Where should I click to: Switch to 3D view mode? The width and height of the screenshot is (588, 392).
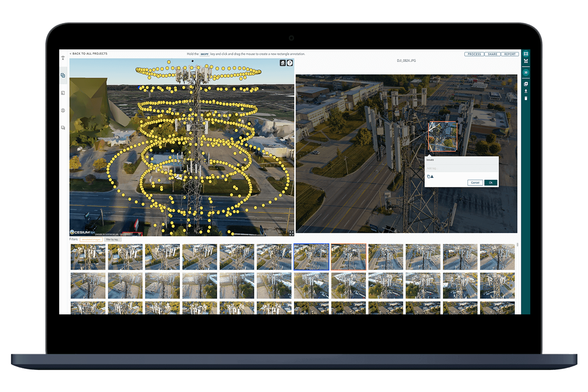(526, 72)
